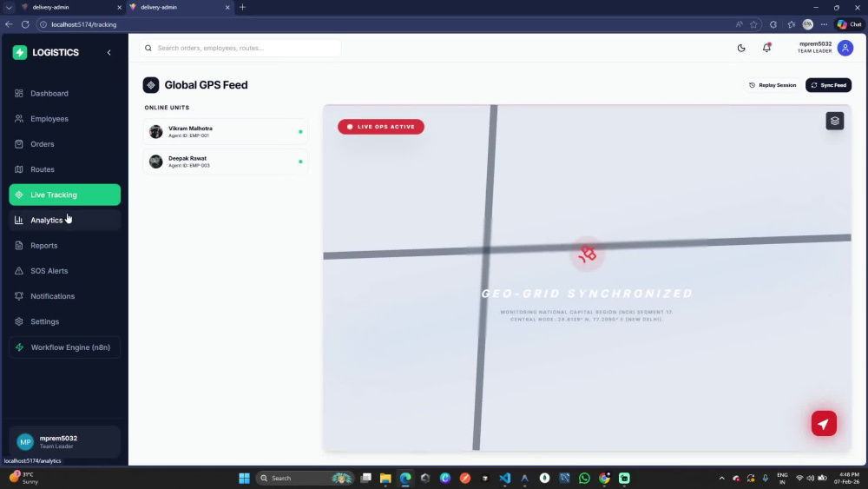868x489 pixels.
Task: Open the Dashboard page in sidebar
Action: [x=65, y=94]
